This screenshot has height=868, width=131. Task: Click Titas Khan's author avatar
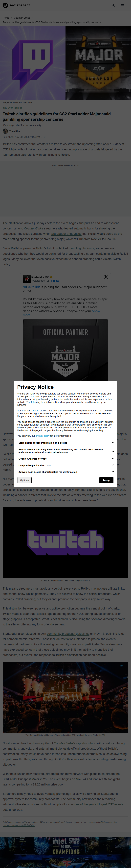tap(5, 131)
